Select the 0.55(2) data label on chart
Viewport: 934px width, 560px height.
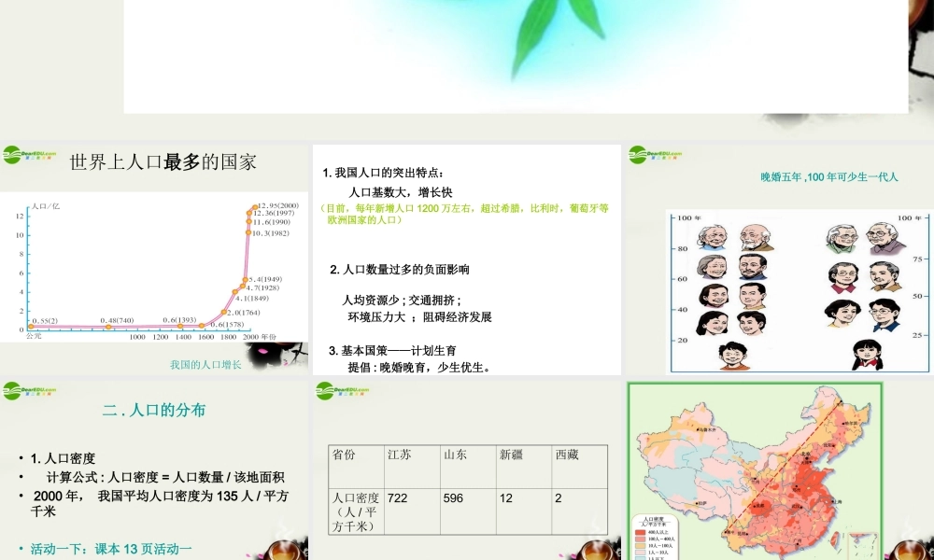(x=45, y=321)
